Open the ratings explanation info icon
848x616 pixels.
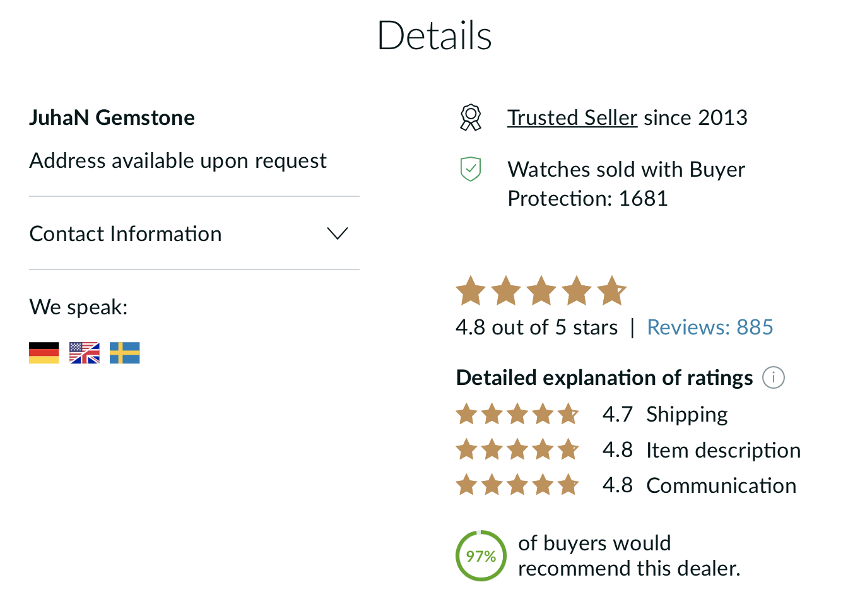[774, 377]
